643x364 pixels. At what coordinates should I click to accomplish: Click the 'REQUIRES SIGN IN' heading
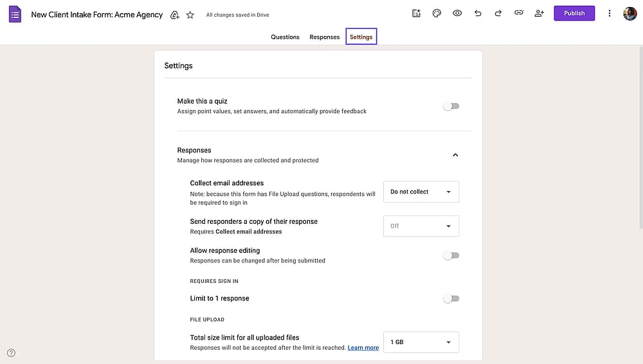(214, 281)
